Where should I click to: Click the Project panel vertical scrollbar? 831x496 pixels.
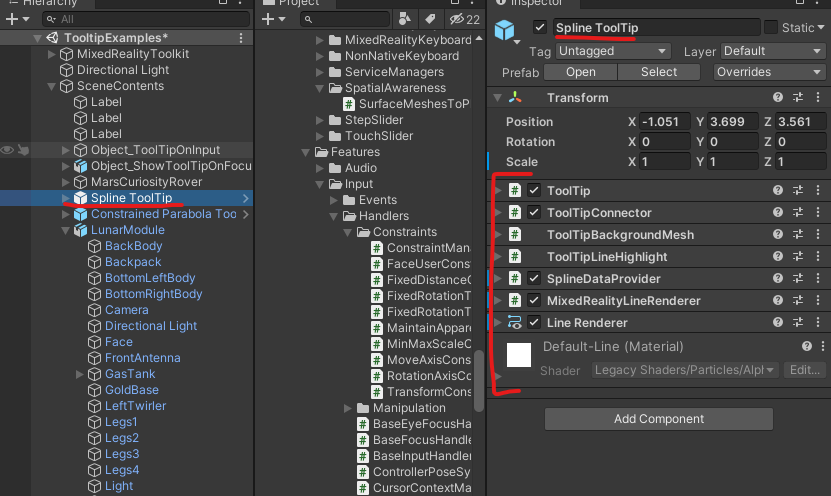click(x=479, y=380)
